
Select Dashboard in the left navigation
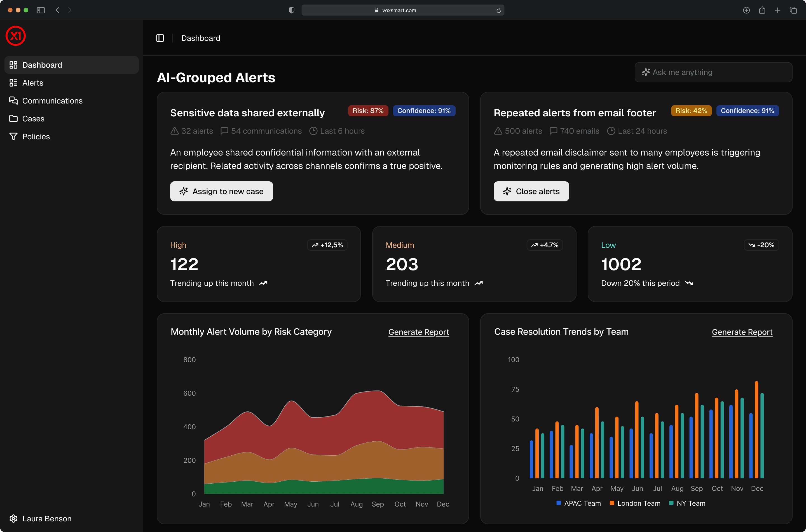42,65
